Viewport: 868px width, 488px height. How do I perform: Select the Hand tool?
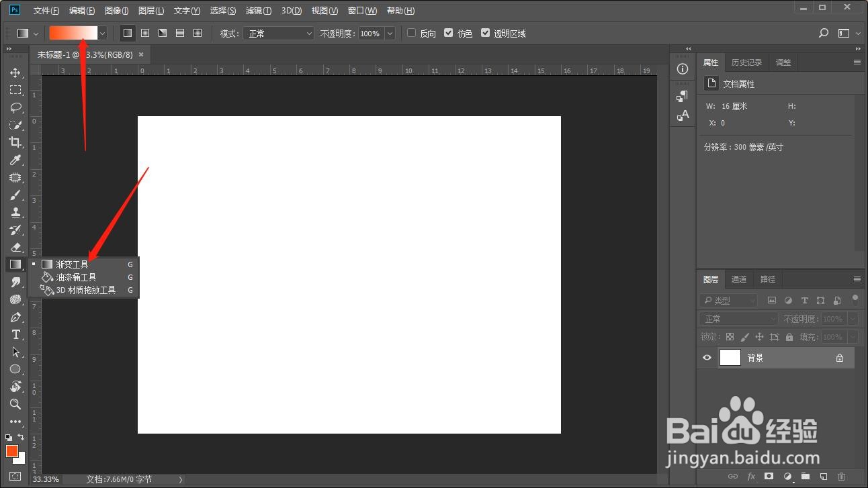pyautogui.click(x=15, y=387)
